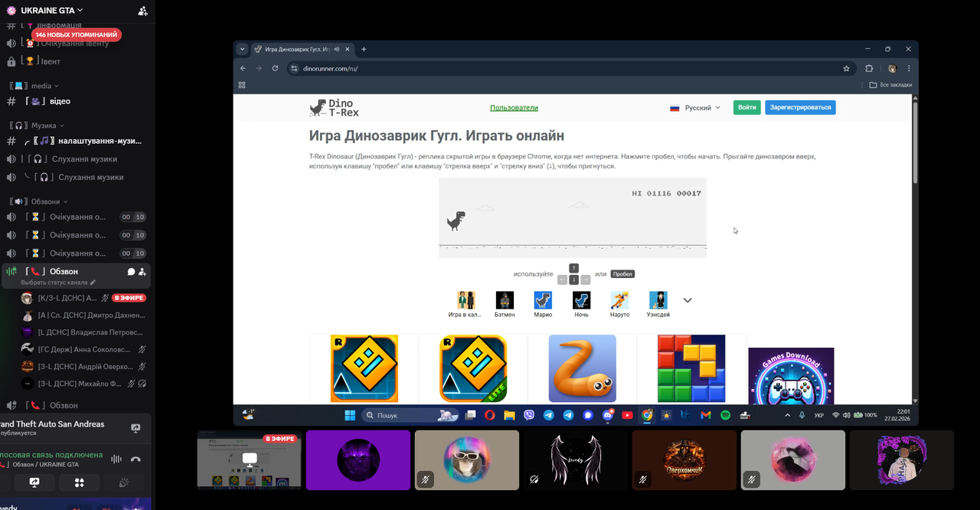Edit the voice channel status pencil
This screenshot has width=980, height=510.
[x=93, y=283]
